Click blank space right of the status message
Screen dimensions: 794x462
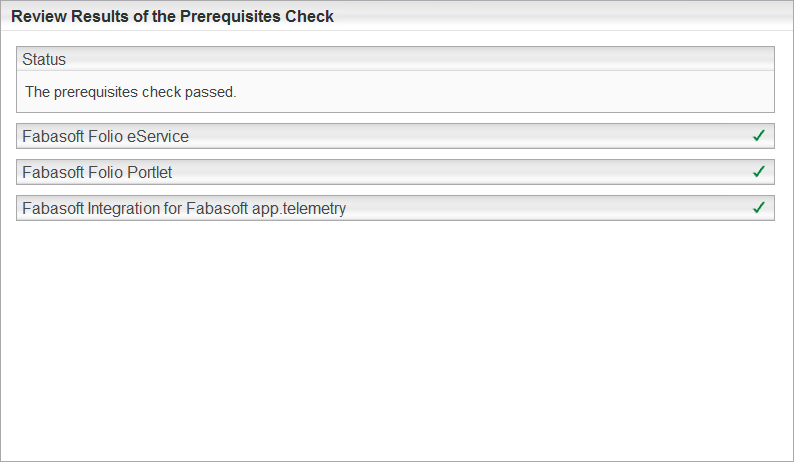[500, 92]
